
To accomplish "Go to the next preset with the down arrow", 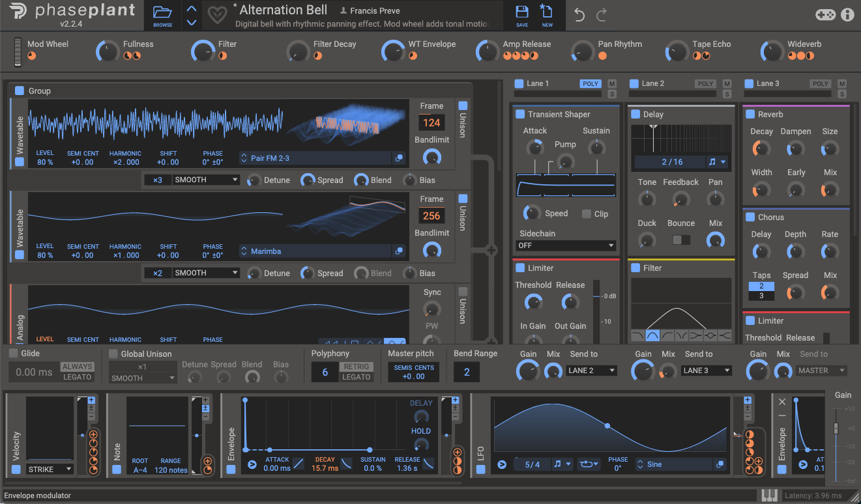I will [x=191, y=22].
